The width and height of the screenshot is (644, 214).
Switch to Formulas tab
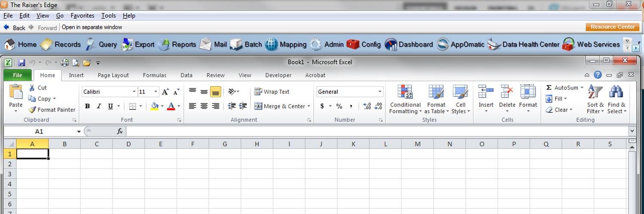coord(155,75)
